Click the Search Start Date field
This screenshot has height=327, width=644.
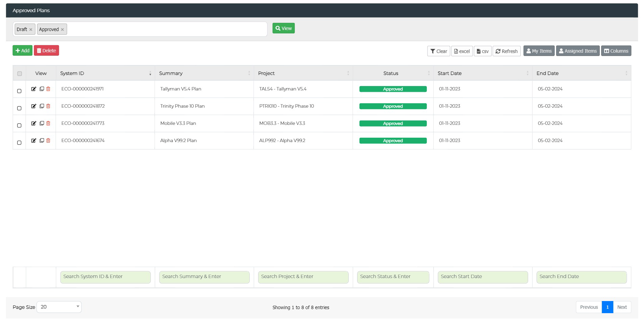(483, 277)
